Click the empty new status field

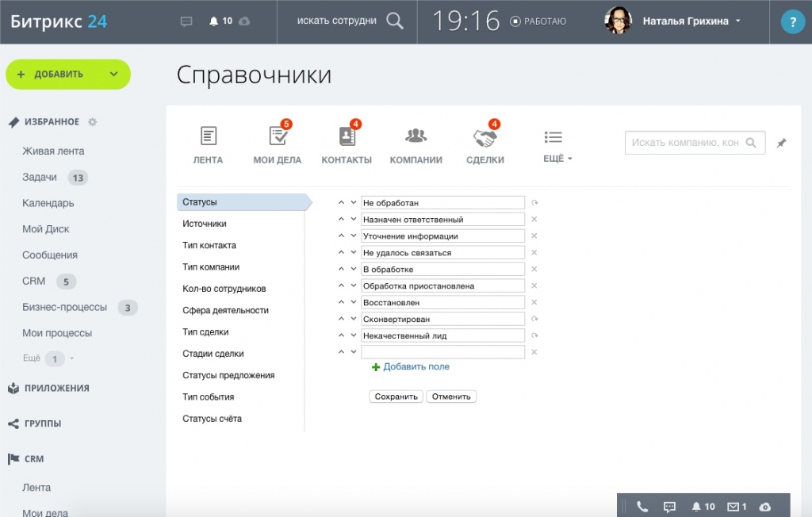click(442, 352)
